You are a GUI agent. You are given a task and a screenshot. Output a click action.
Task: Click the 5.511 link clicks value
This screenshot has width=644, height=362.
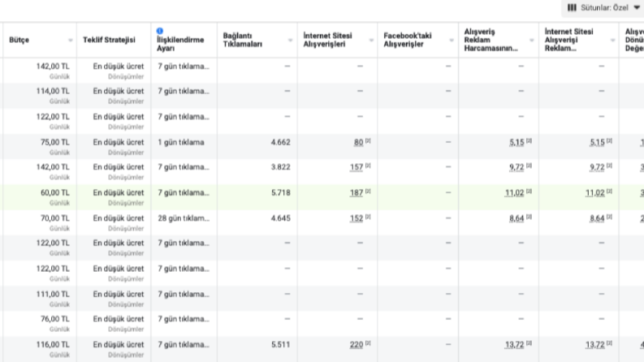[280, 345]
